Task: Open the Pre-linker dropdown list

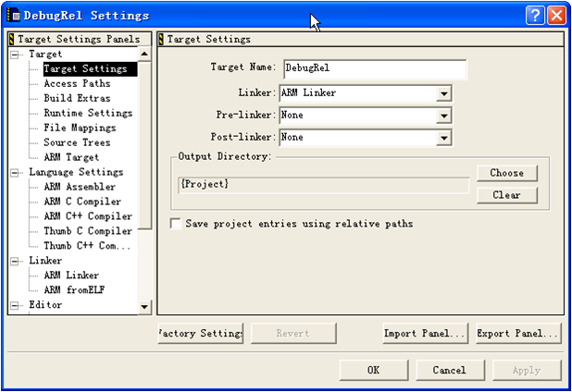Action: point(443,116)
